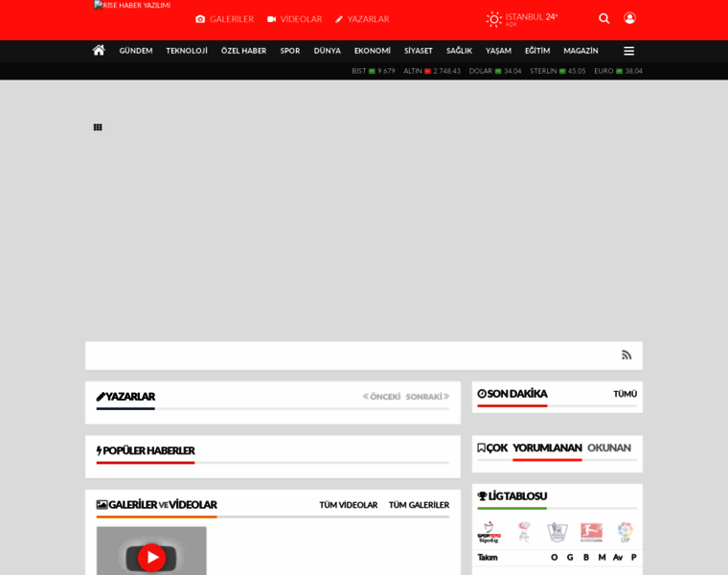Open the Siyaset category
728x575 pixels.
pyautogui.click(x=419, y=51)
